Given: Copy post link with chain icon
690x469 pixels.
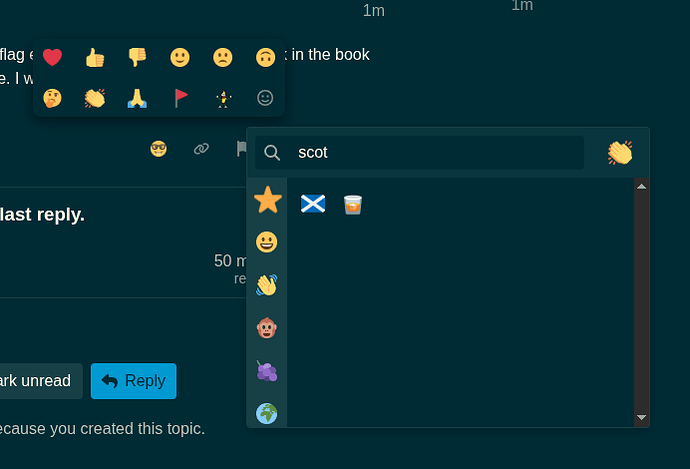Looking at the screenshot, I should 202,149.
